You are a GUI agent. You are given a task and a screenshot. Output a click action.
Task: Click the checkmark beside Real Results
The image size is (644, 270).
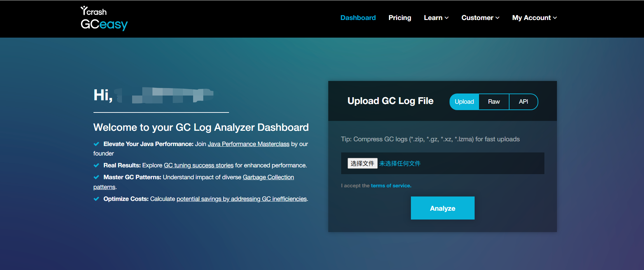pyautogui.click(x=96, y=165)
